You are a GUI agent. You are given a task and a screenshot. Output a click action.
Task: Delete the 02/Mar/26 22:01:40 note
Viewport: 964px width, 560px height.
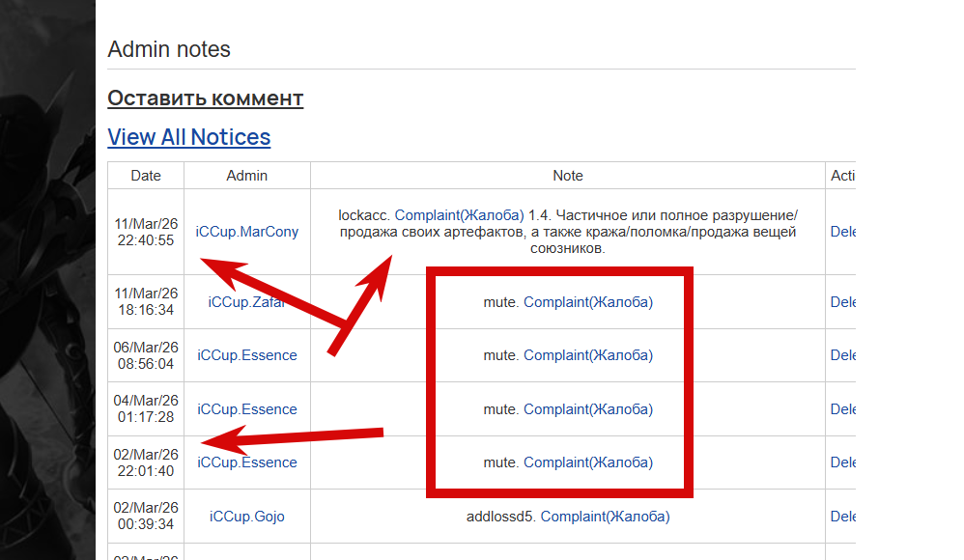[843, 462]
